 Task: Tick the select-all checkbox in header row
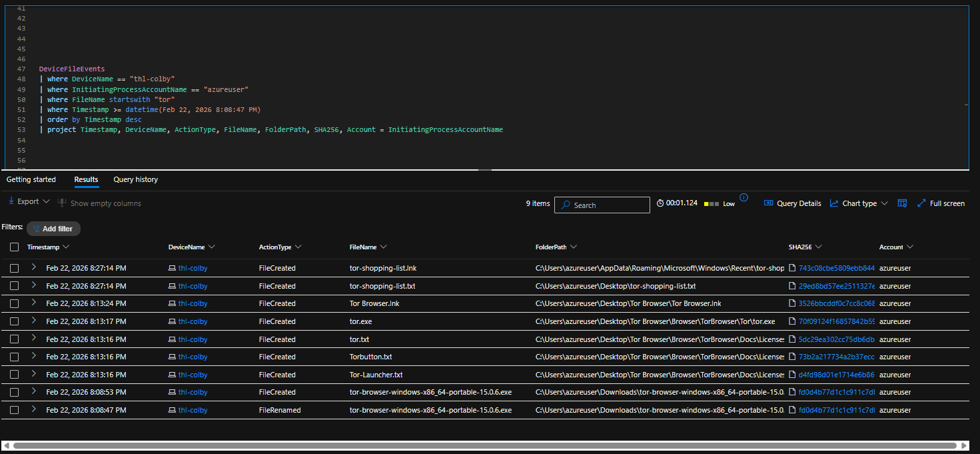pyautogui.click(x=15, y=247)
